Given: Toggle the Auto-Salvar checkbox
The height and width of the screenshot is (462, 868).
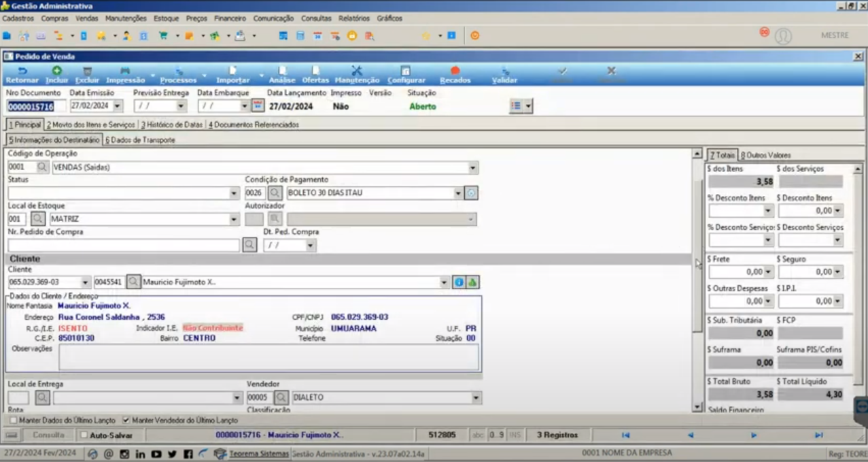Looking at the screenshot, I should click(x=84, y=435).
